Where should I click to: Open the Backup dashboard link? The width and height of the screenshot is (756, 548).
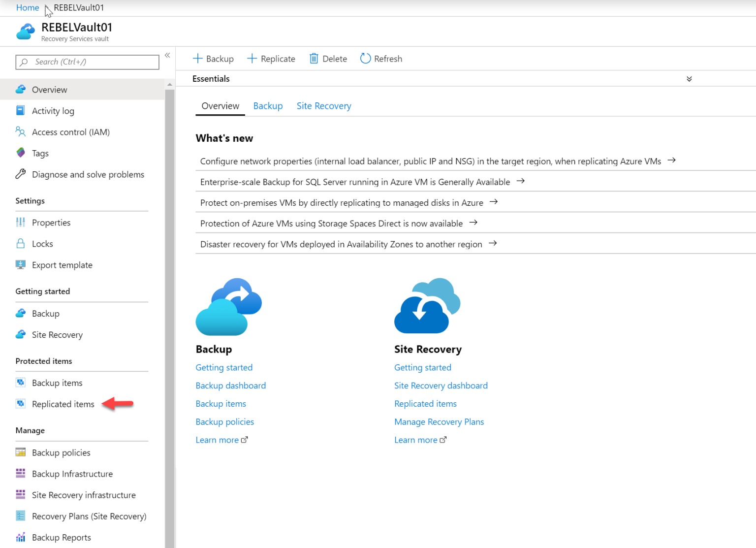pyautogui.click(x=230, y=386)
